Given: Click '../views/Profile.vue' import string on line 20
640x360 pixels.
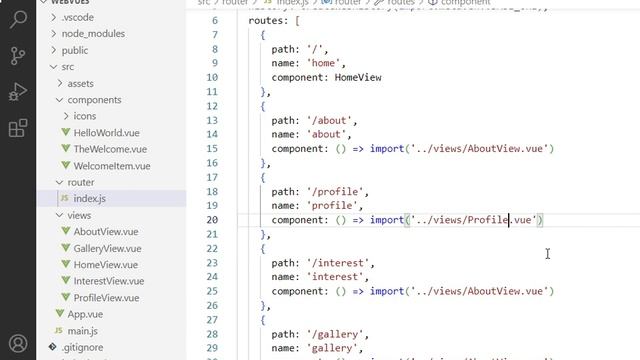Looking at the screenshot, I should [473, 220].
